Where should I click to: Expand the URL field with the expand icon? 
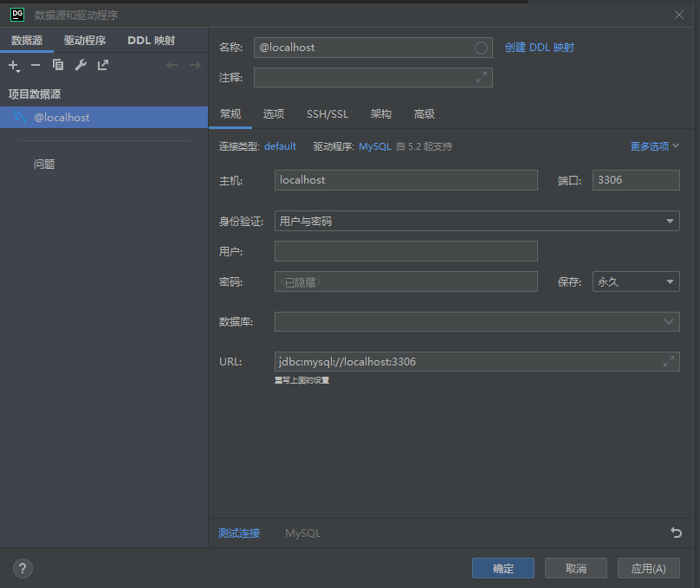pos(668,361)
